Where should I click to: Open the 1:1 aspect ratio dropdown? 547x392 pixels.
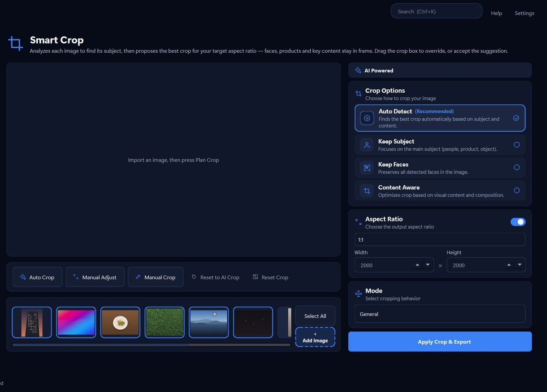[440, 240]
